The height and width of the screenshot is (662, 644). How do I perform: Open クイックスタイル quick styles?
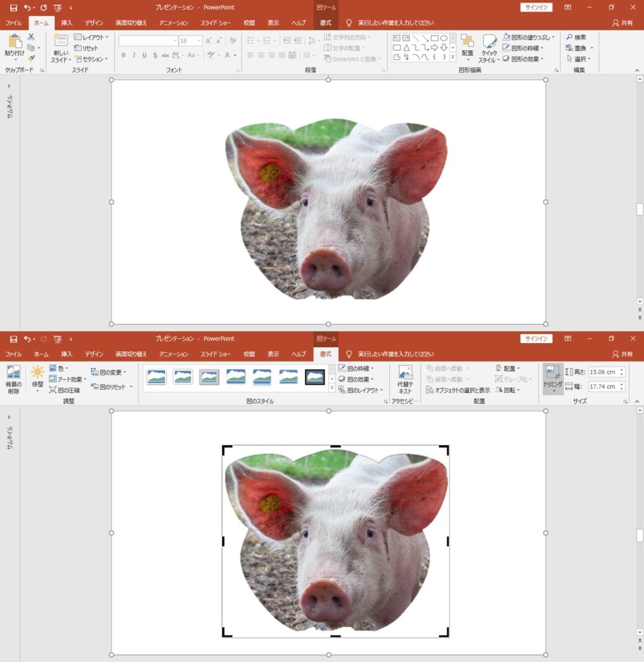point(489,47)
